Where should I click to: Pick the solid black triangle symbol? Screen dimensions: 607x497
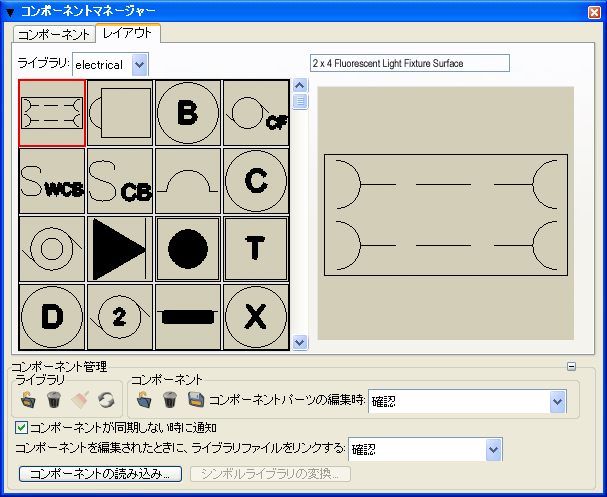coord(120,249)
